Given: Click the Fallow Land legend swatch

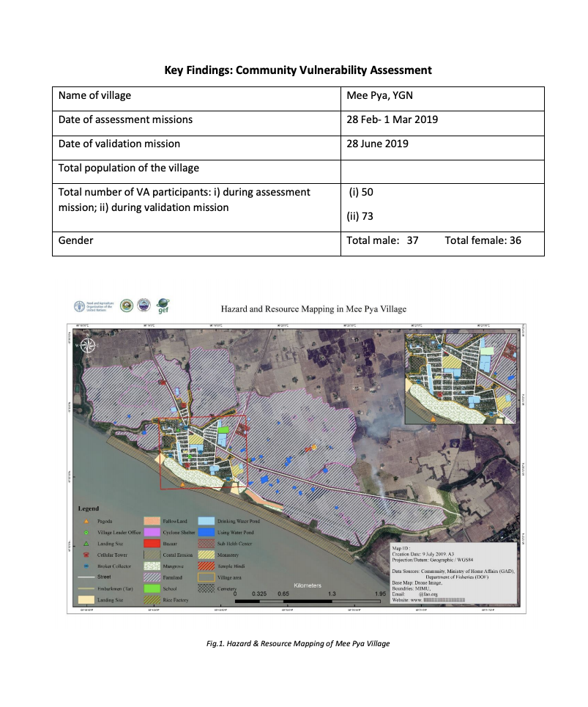Looking at the screenshot, I should (152, 521).
